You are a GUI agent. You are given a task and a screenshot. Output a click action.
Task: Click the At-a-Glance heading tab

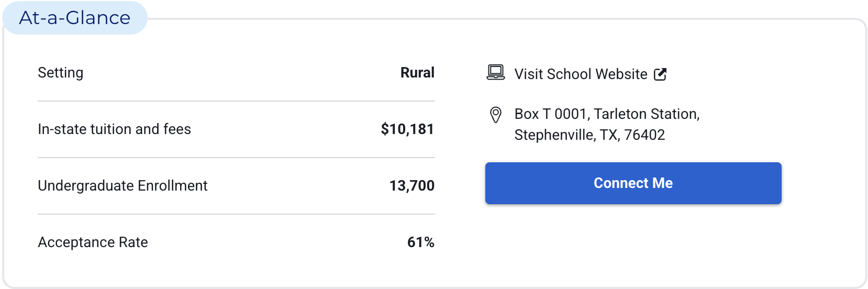pyautogui.click(x=75, y=18)
